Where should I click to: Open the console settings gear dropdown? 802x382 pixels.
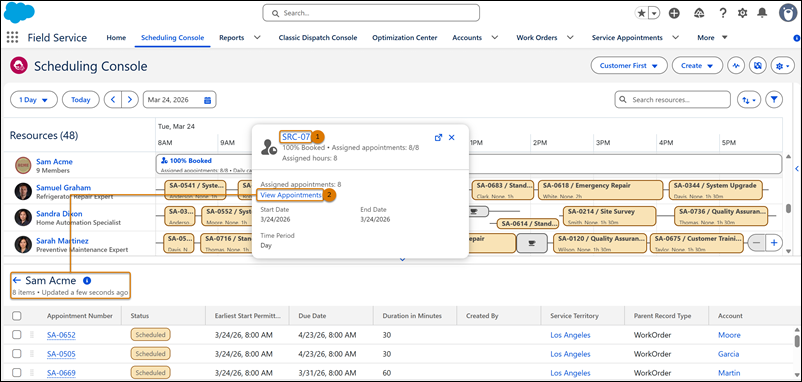click(783, 65)
